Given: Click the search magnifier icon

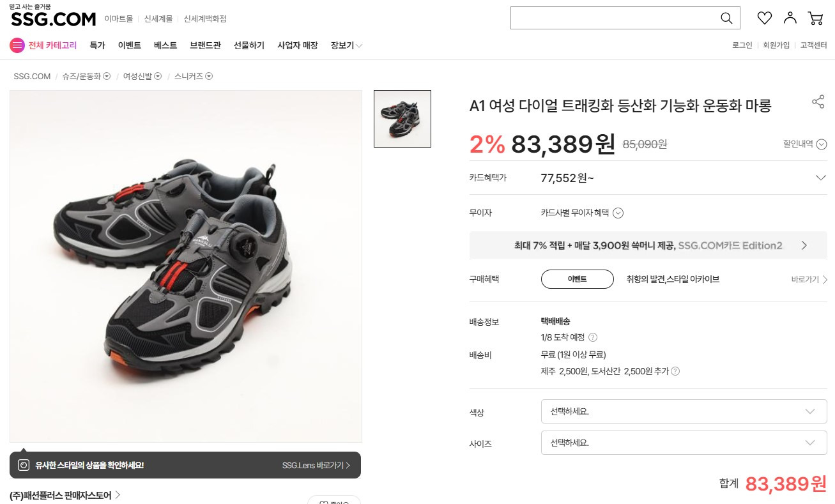Looking at the screenshot, I should [x=726, y=18].
